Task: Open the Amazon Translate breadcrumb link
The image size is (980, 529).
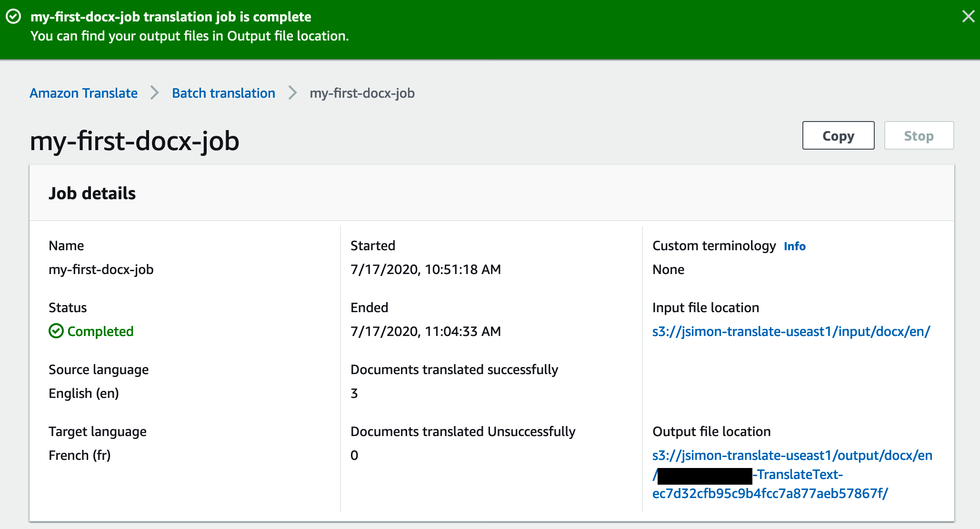Action: 83,93
